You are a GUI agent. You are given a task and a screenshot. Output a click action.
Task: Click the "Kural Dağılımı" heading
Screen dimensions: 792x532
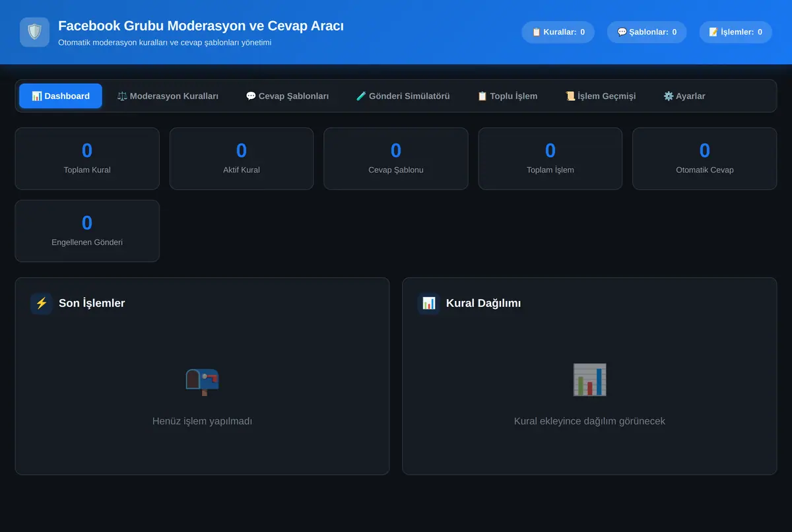point(484,304)
